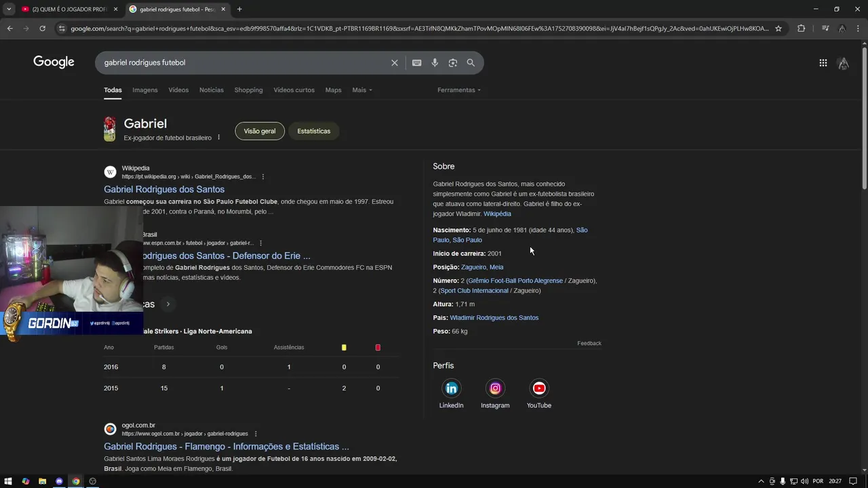Image resolution: width=868 pixels, height=488 pixels.
Task: Open the Instagram profile icon
Action: pos(495,388)
